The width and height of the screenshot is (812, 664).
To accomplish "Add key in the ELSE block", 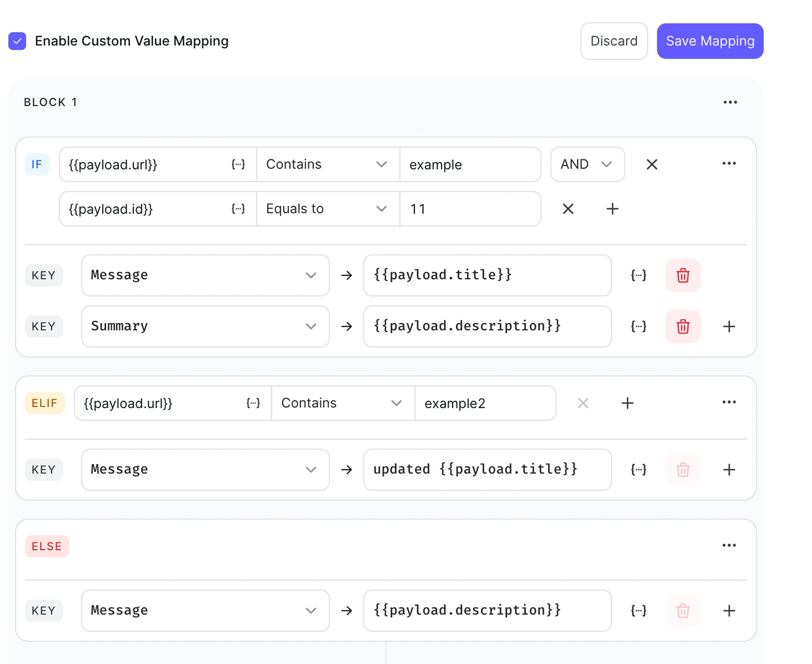I will [x=729, y=610].
